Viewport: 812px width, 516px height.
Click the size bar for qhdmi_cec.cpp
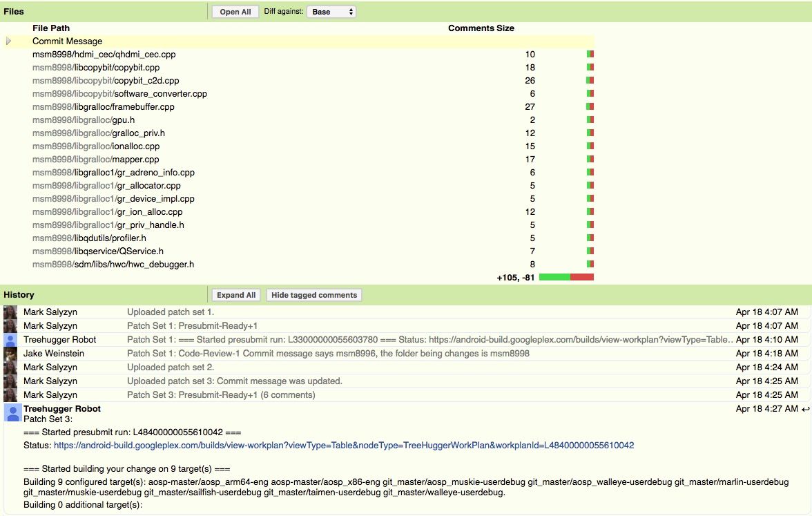coord(590,54)
